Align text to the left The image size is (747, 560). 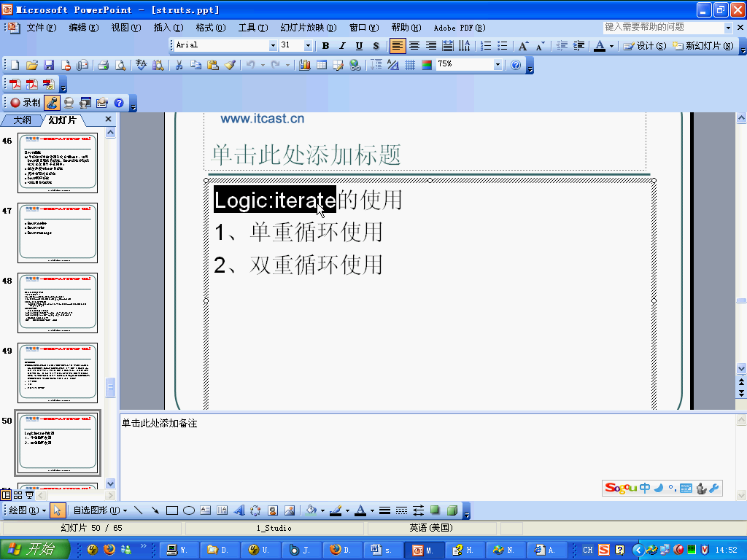pos(398,46)
